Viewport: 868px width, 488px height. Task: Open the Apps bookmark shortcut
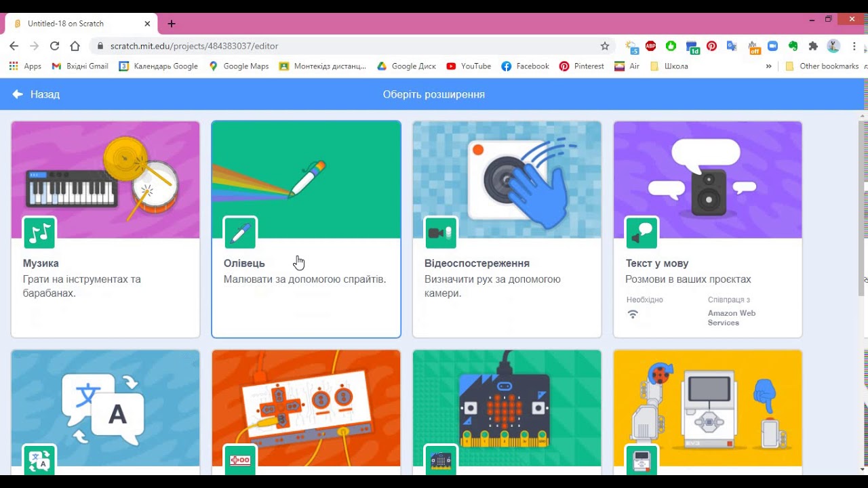25,66
